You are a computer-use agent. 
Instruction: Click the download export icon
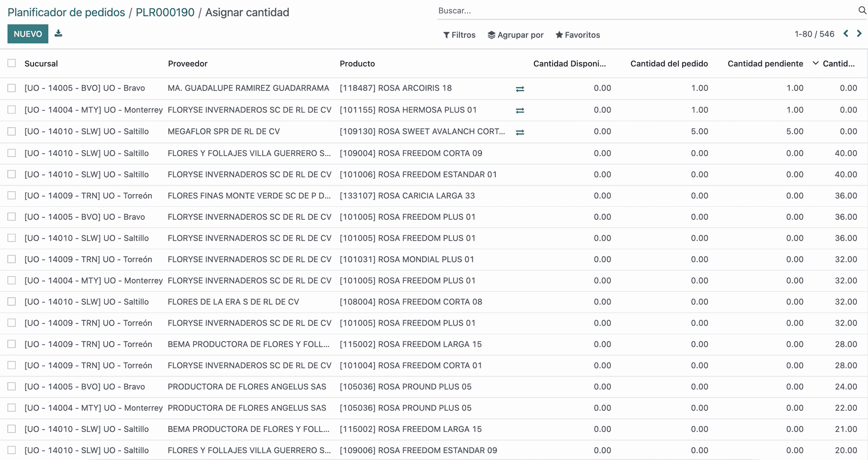[x=58, y=33]
